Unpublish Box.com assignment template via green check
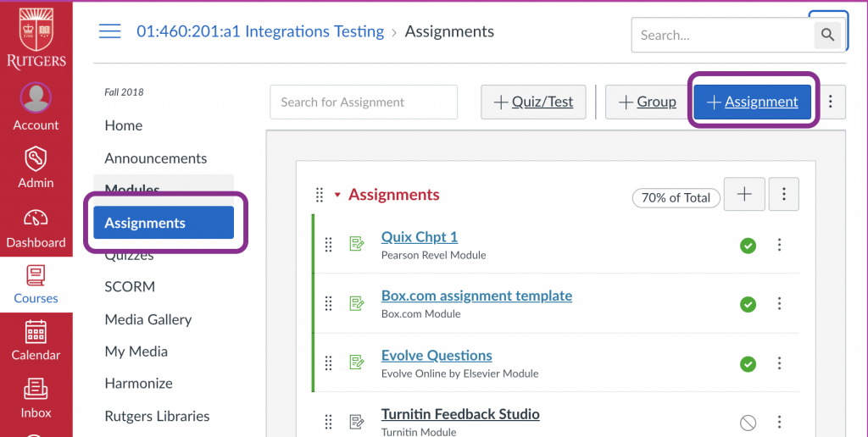 pos(748,304)
